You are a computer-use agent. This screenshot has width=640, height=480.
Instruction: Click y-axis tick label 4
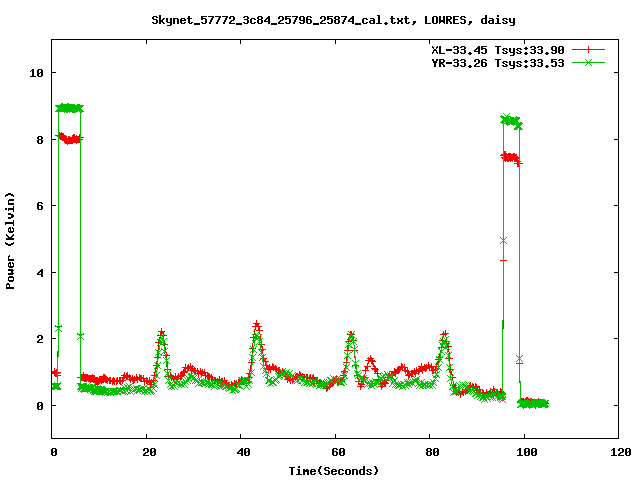[x=40, y=273]
